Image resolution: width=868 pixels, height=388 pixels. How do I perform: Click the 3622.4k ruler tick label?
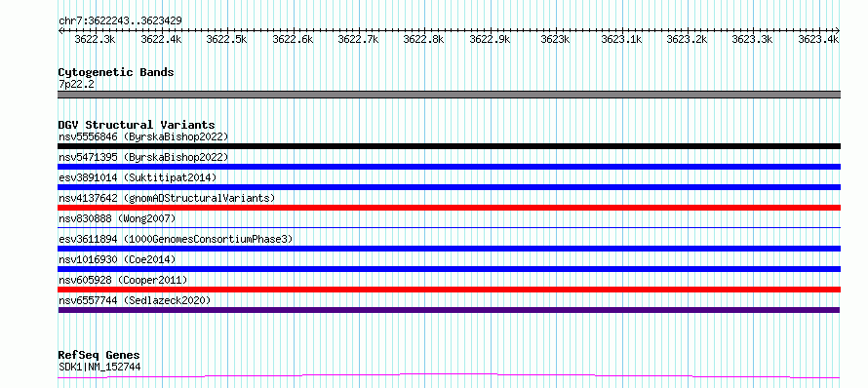point(161,39)
